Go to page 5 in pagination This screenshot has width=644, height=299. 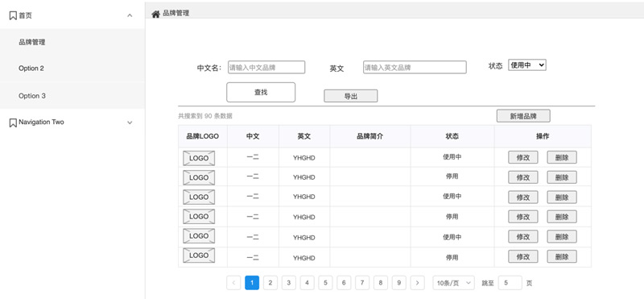[x=325, y=283]
